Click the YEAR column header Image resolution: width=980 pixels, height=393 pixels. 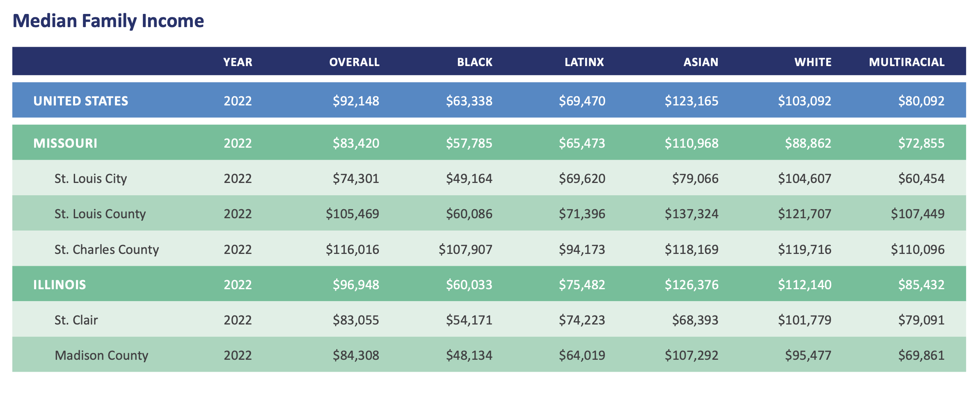tap(238, 62)
